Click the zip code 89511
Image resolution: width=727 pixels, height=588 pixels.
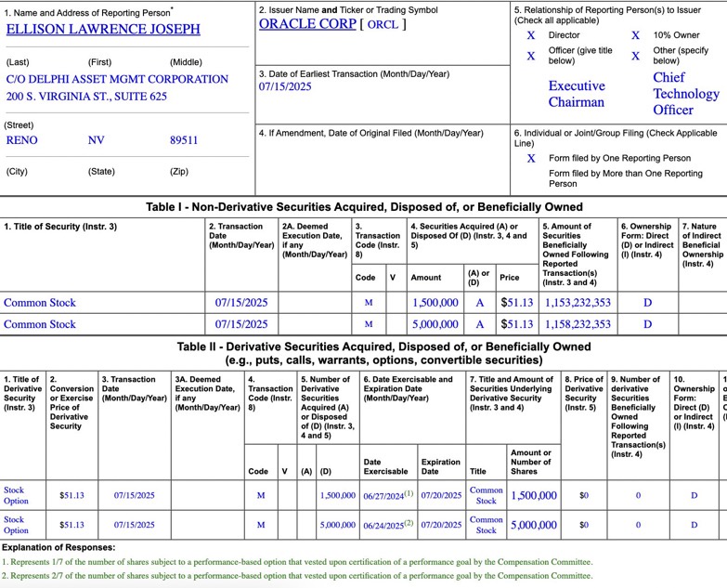tap(184, 140)
